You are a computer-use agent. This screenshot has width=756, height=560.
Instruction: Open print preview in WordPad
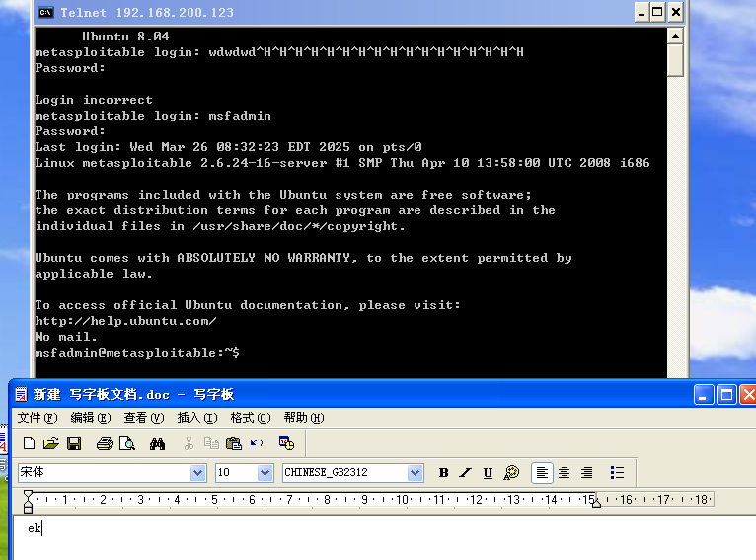point(126,443)
